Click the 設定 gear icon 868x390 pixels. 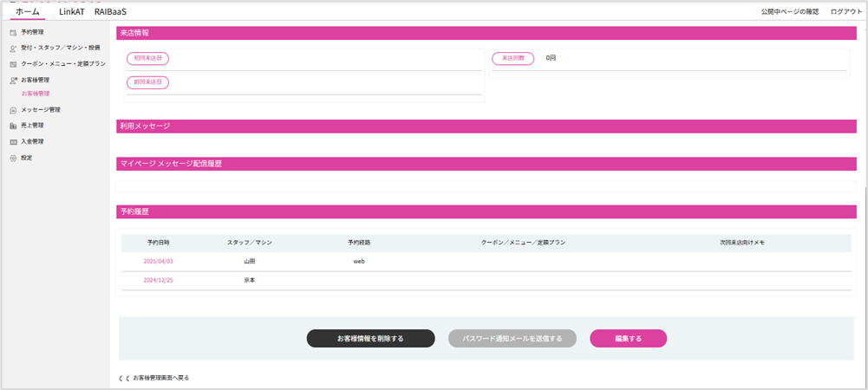point(13,158)
